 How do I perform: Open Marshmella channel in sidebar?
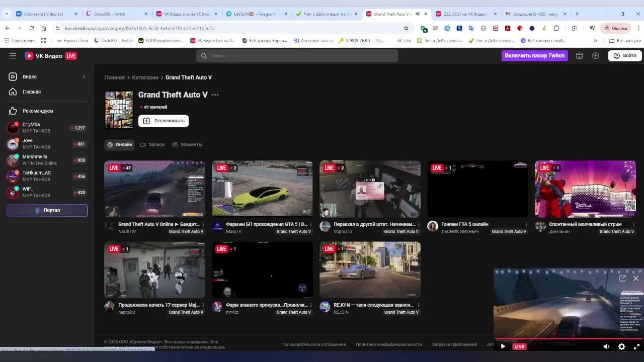[47, 160]
